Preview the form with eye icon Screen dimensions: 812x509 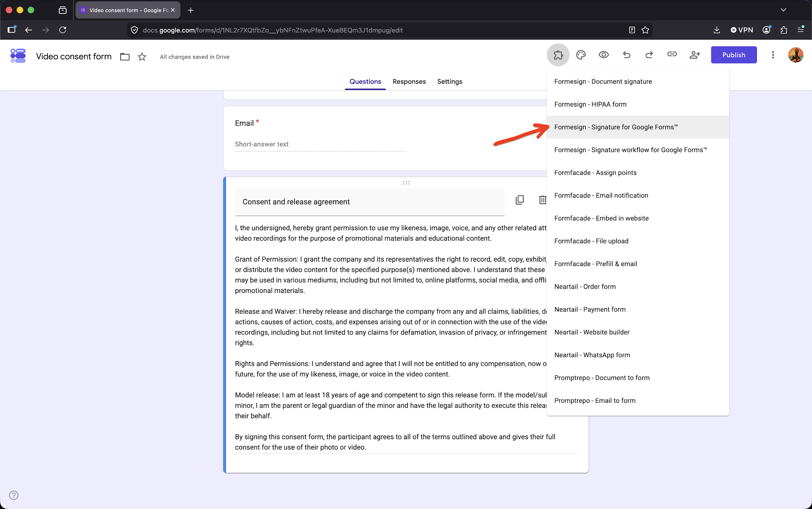(603, 55)
